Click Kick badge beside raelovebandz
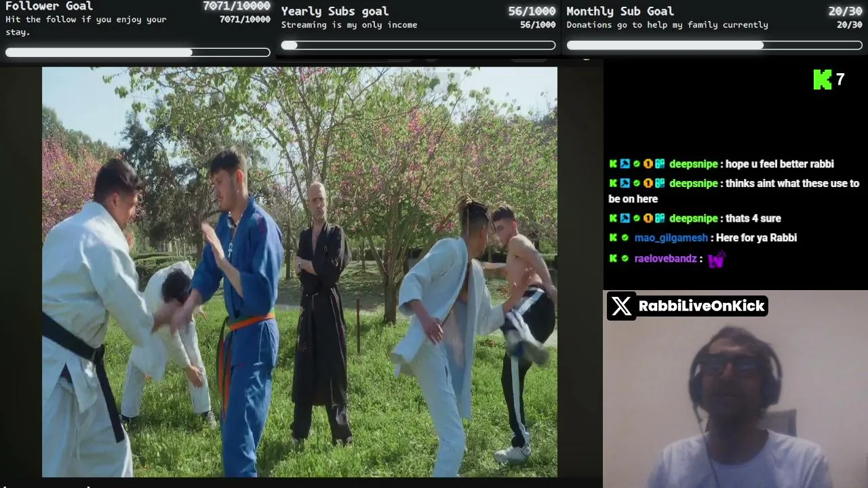 pos(613,258)
